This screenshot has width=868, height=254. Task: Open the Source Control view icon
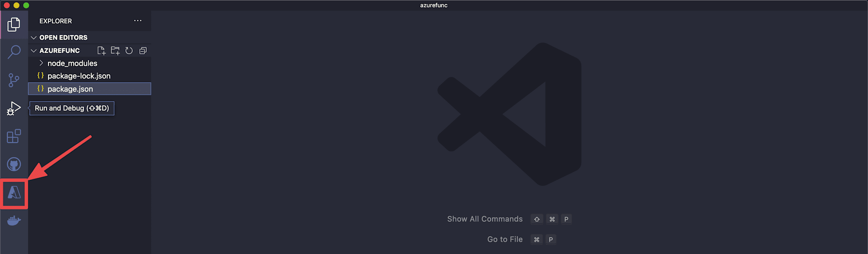(14, 80)
